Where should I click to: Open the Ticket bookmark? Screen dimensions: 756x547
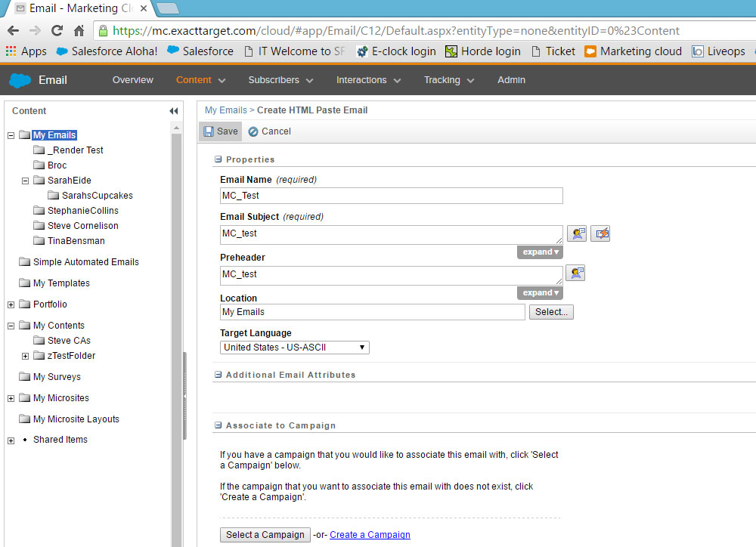pos(553,51)
